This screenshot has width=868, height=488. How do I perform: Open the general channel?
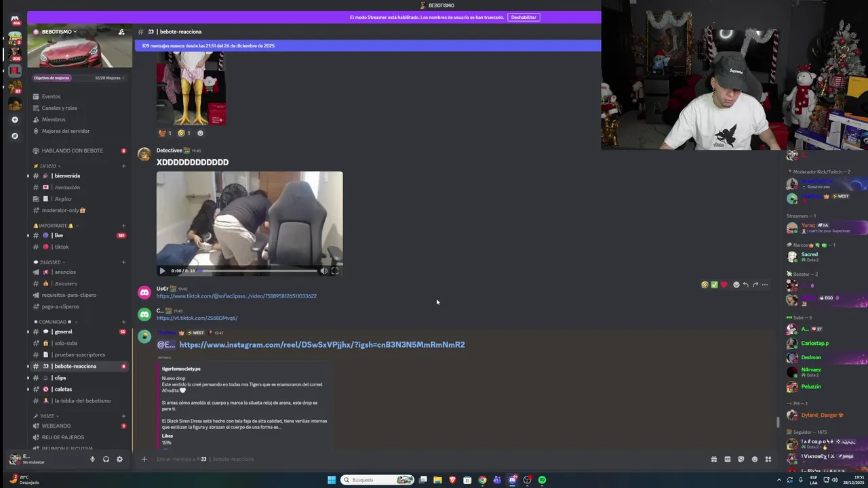[79, 331]
